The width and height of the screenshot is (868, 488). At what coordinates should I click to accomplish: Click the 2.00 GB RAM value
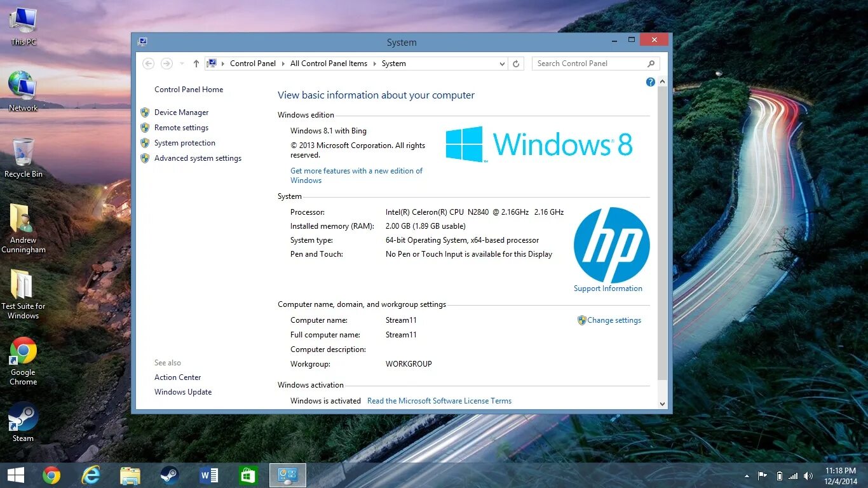pyautogui.click(x=426, y=226)
